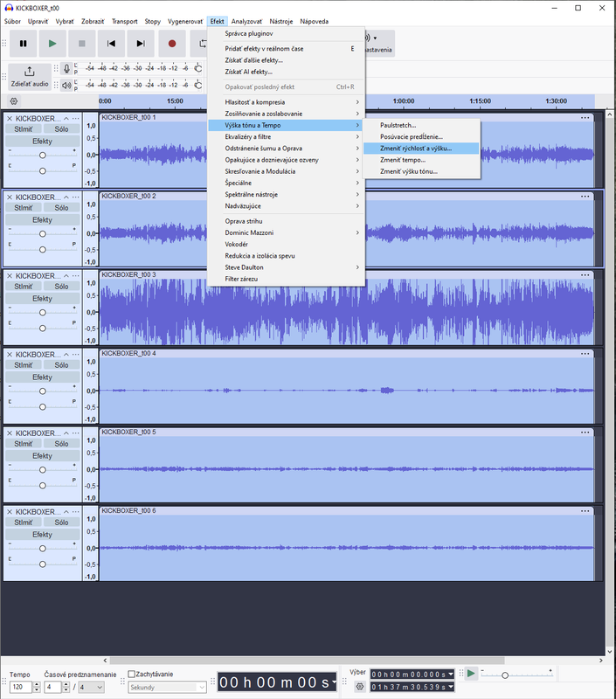The image size is (616, 699).
Task: Click the selection toolbar gear icon
Action: [x=360, y=687]
